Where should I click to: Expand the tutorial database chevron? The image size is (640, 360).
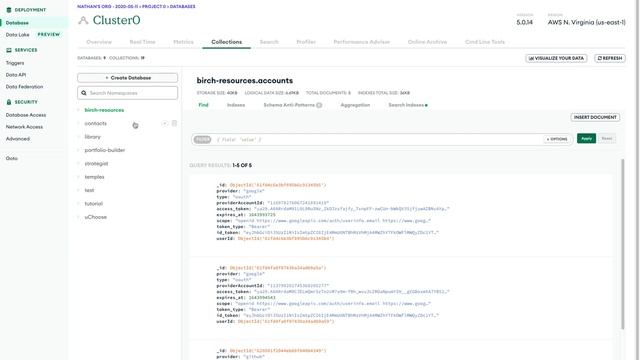tap(79, 204)
